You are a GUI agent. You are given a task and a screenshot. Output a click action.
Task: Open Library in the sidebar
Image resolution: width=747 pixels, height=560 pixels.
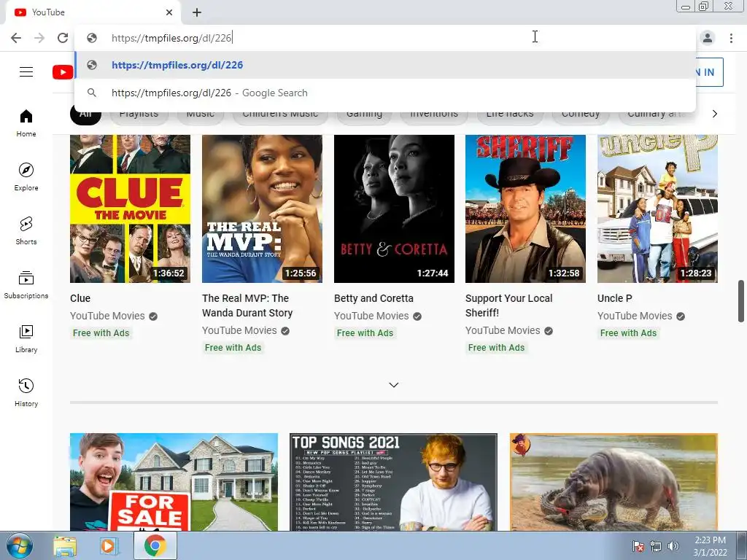[x=26, y=338]
